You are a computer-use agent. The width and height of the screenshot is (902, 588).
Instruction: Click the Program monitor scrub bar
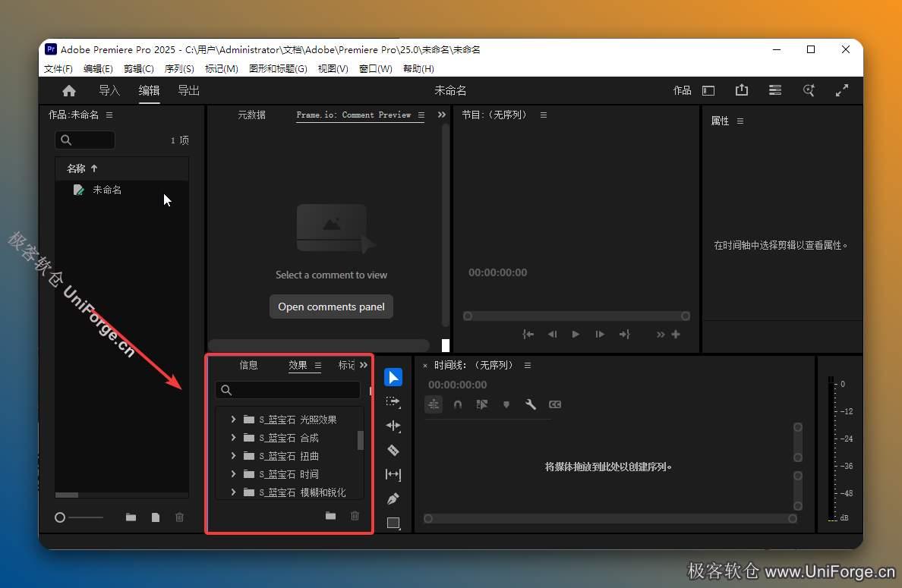576,316
